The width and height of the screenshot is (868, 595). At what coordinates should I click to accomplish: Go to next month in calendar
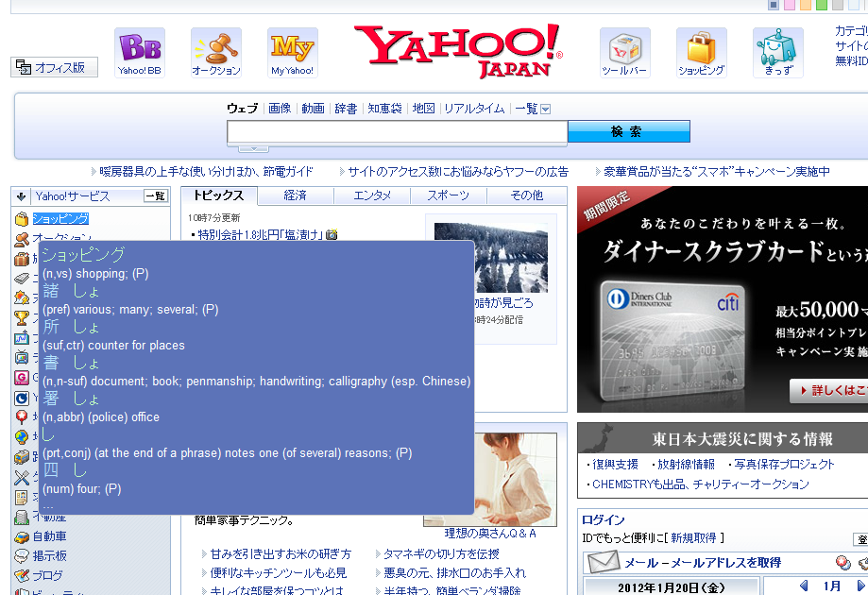click(x=860, y=586)
